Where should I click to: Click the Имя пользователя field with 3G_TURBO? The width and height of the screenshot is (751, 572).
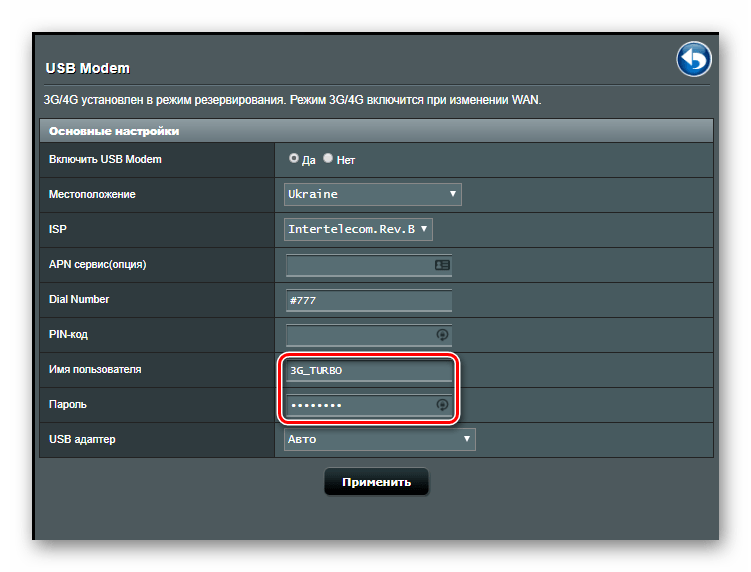369,370
